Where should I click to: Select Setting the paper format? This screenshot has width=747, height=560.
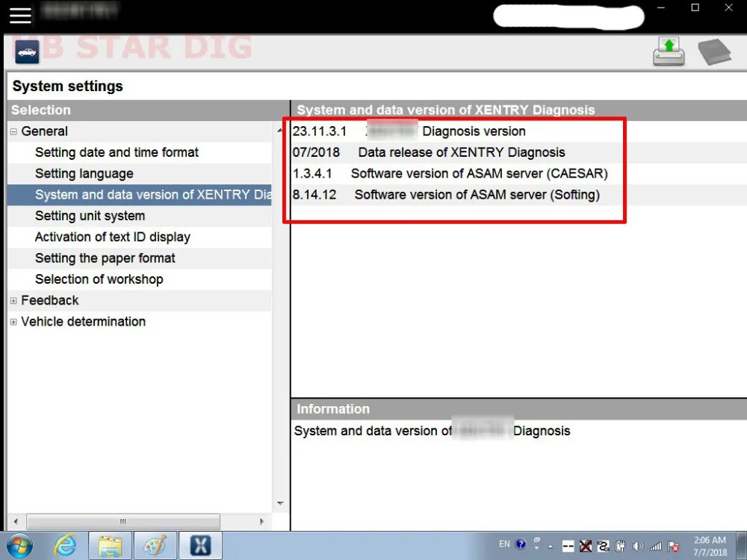tap(105, 258)
